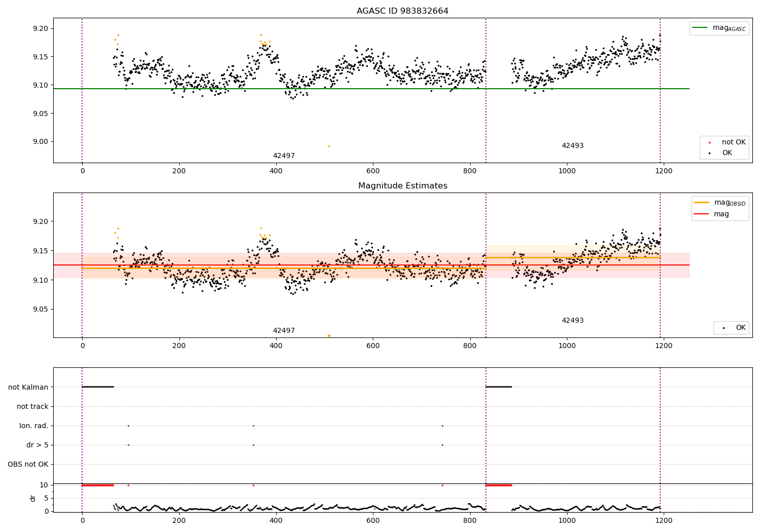The height and width of the screenshot is (532, 760).
Task: Select the green mag AGASC legend line
Action: coord(700,28)
